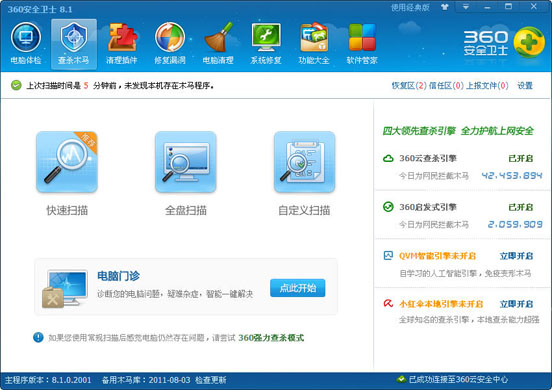Open 恢复区(2) restore area
The image size is (552, 390).
(409, 86)
